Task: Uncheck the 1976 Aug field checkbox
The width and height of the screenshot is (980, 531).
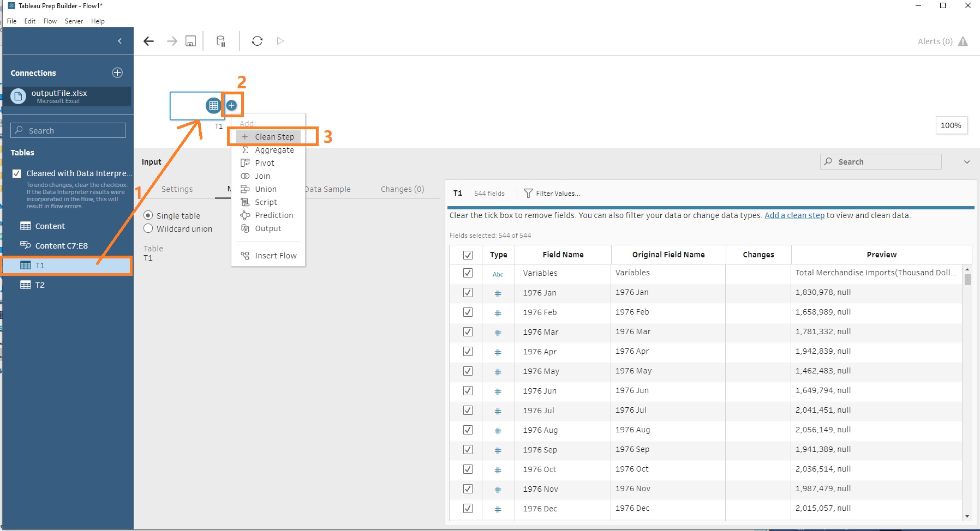Action: pyautogui.click(x=468, y=430)
